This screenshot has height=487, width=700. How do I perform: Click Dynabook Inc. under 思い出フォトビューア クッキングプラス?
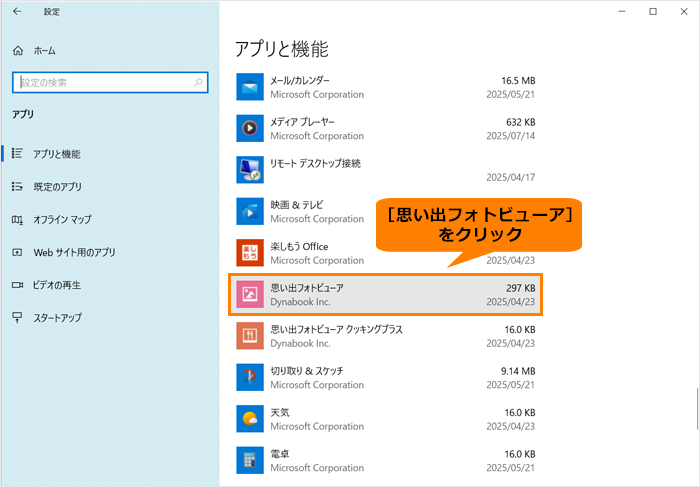[x=300, y=344]
